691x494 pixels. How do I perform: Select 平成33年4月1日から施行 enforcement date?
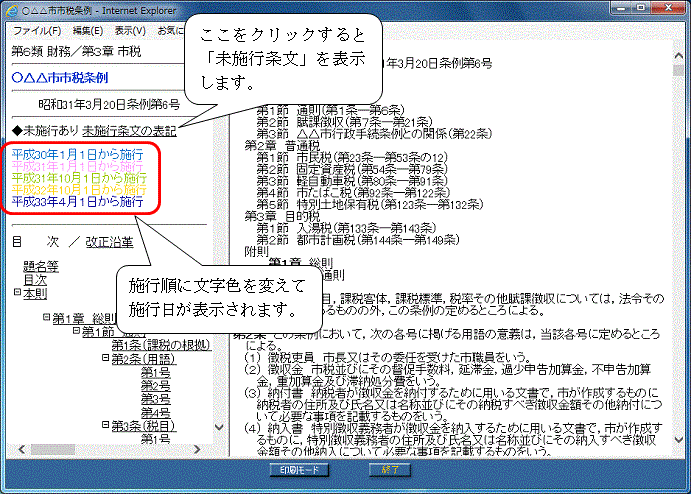click(x=77, y=201)
